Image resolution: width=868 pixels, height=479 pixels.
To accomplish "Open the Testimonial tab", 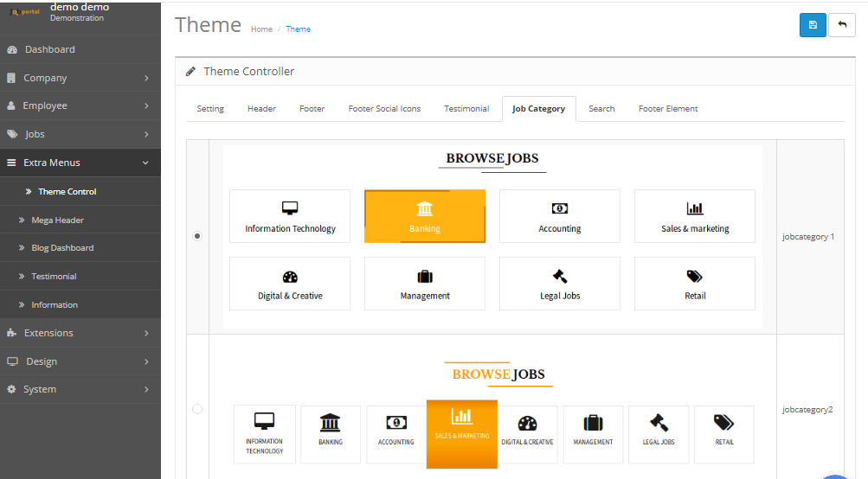I will [x=466, y=109].
